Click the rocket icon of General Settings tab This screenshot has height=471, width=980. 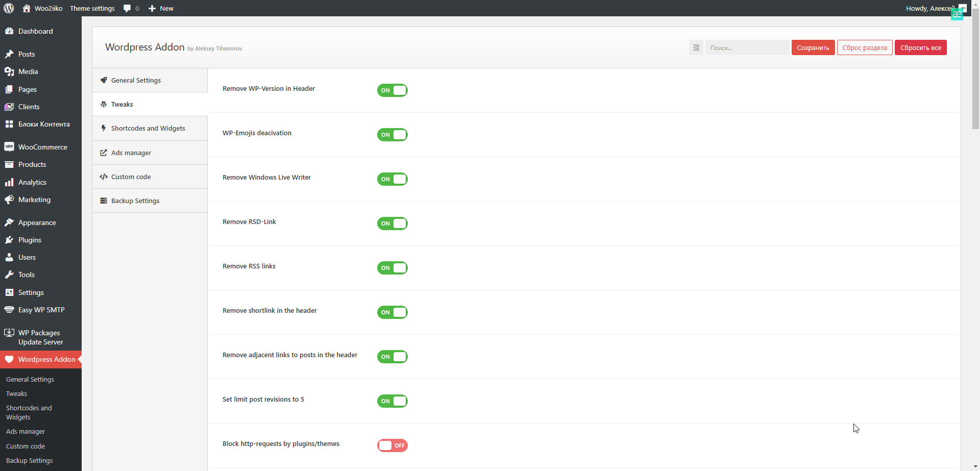tap(104, 80)
